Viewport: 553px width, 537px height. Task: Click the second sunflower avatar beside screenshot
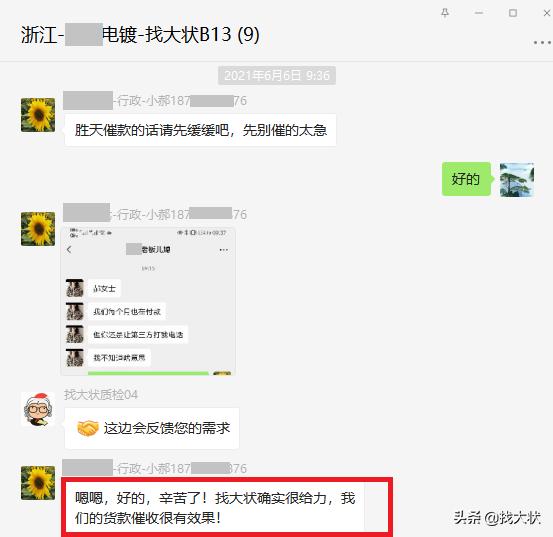coord(38,229)
